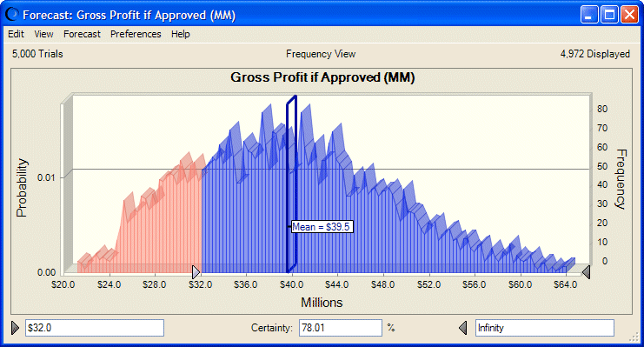Click the 5,000 Trials text
The height and width of the screenshot is (347, 644).
click(37, 54)
